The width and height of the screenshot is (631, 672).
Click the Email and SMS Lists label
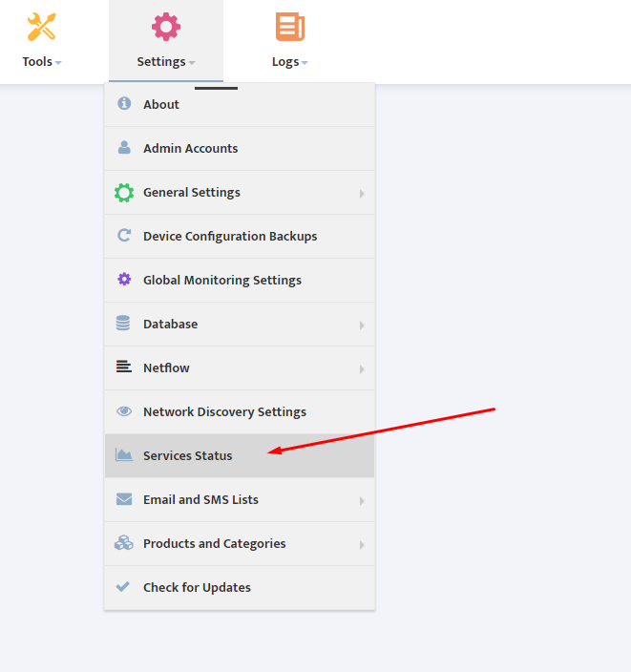click(200, 500)
